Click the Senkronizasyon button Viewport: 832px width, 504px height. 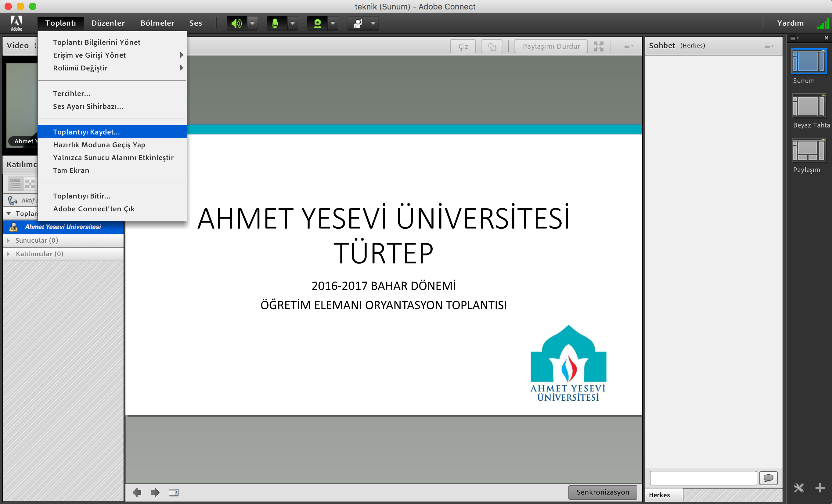pos(603,492)
